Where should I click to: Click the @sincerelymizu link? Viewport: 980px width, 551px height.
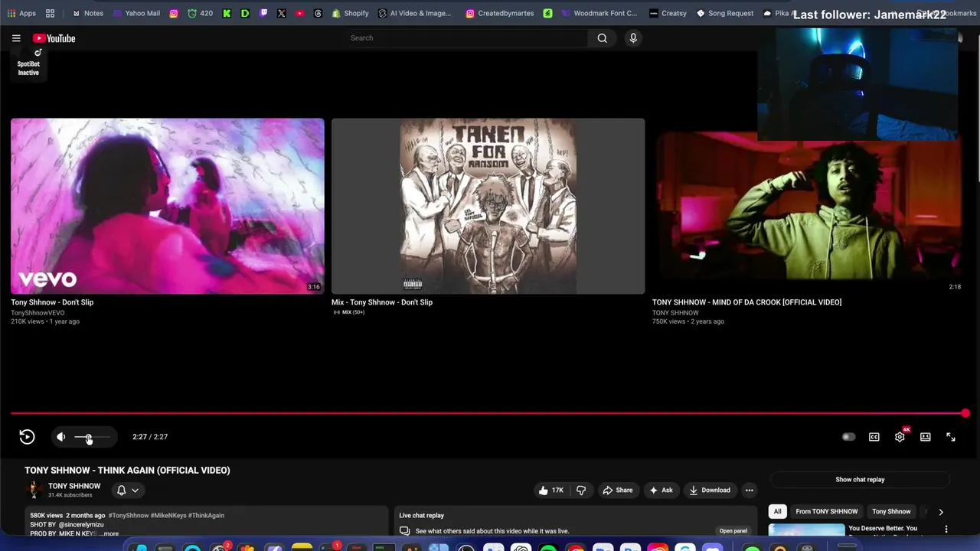pyautogui.click(x=81, y=525)
